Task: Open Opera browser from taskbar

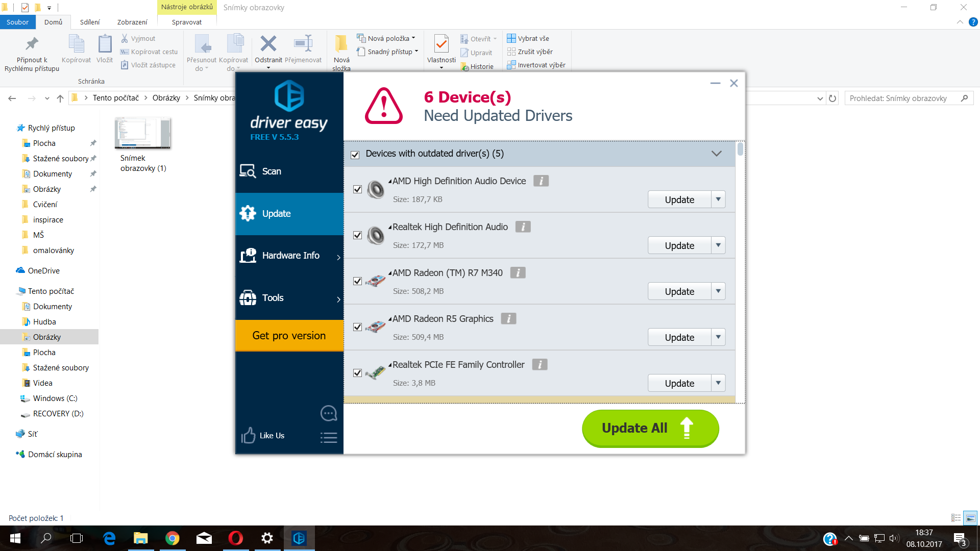Action: click(235, 538)
